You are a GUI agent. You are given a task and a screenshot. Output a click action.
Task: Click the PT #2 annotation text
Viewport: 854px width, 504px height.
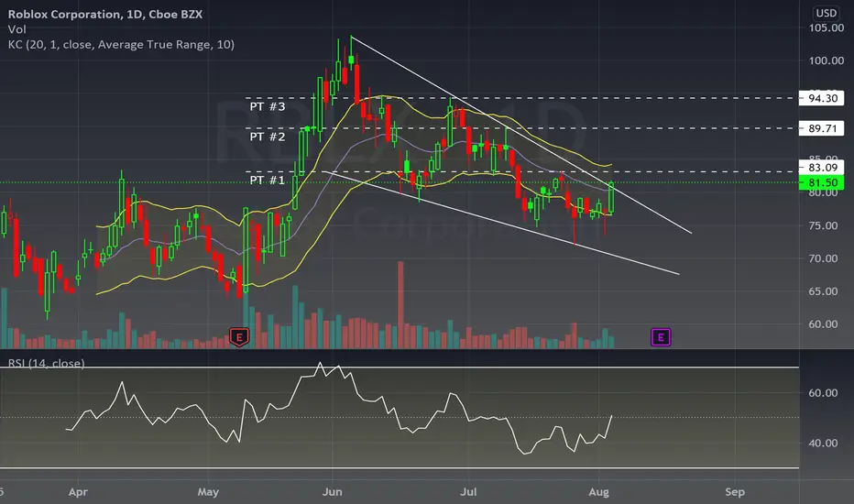[x=267, y=137]
